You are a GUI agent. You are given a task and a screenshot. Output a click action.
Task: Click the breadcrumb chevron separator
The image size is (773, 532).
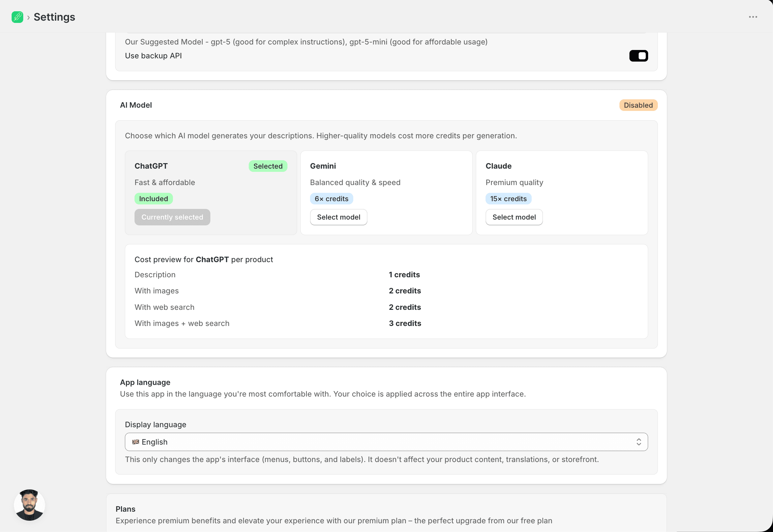[28, 17]
